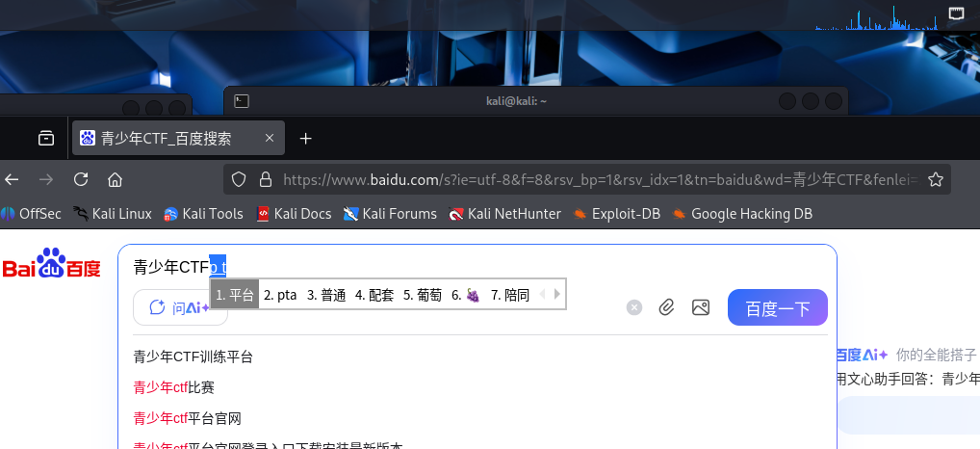This screenshot has height=449, width=980.
Task: Select suggestion 青少年CTF训练平台
Action: point(193,357)
